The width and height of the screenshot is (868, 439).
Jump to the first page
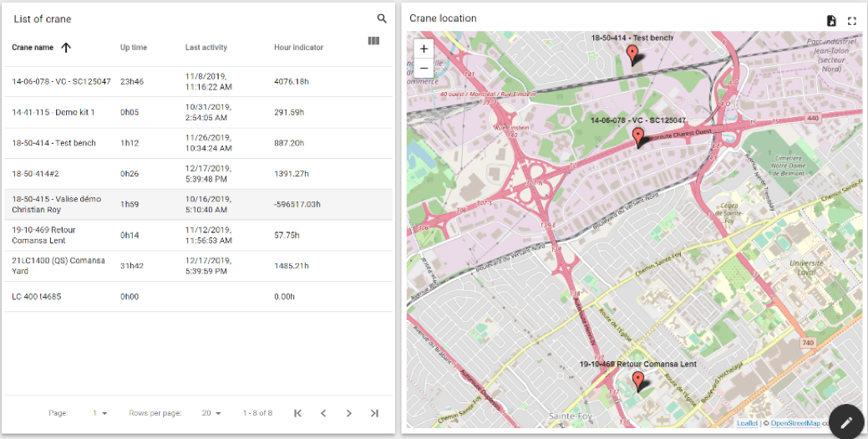click(x=297, y=413)
